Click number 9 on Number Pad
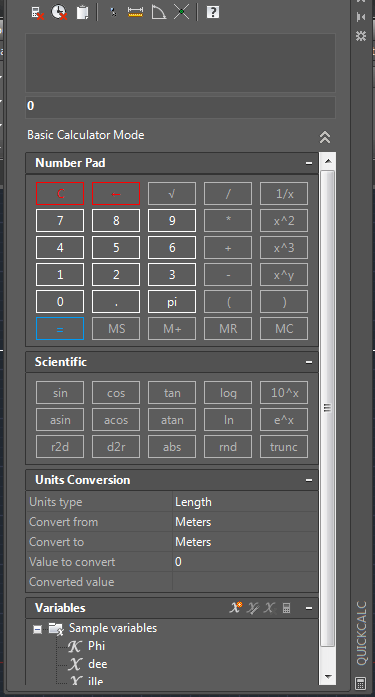This screenshot has width=375, height=697. coord(172,221)
